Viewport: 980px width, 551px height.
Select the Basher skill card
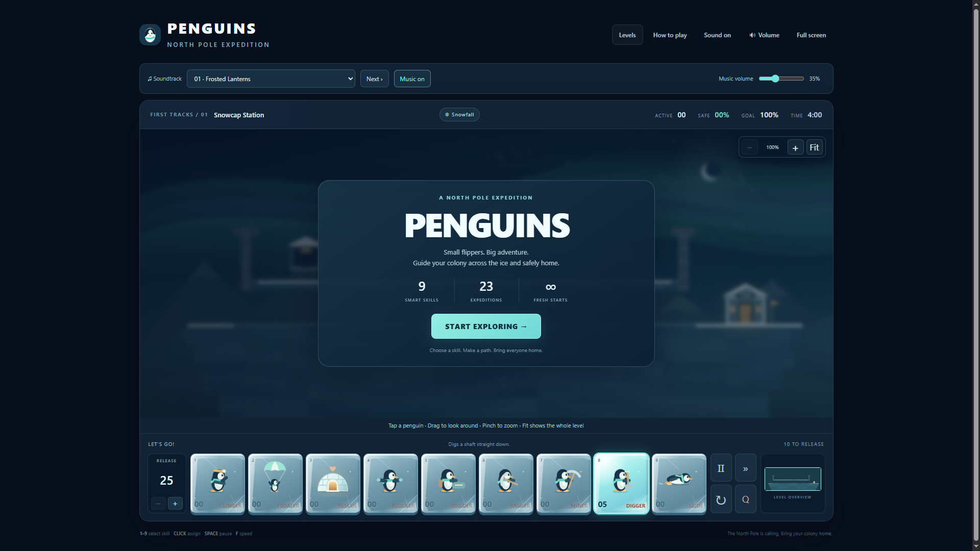point(506,484)
